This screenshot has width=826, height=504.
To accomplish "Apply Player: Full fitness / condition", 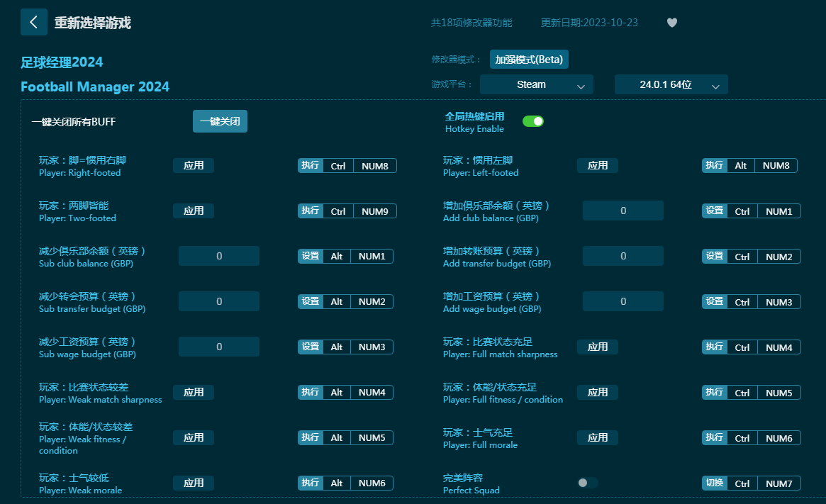I will [598, 392].
